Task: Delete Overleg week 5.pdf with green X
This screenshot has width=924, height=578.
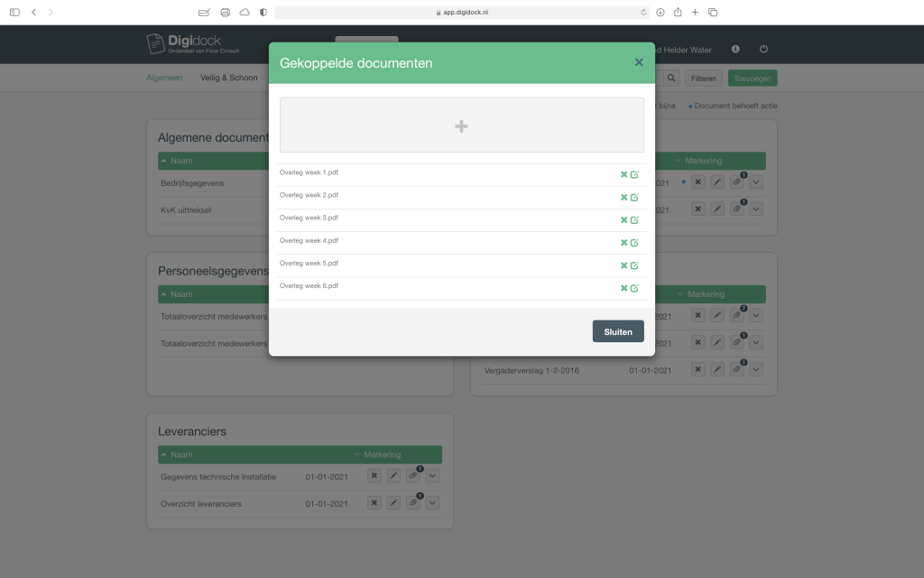Action: 624,265
